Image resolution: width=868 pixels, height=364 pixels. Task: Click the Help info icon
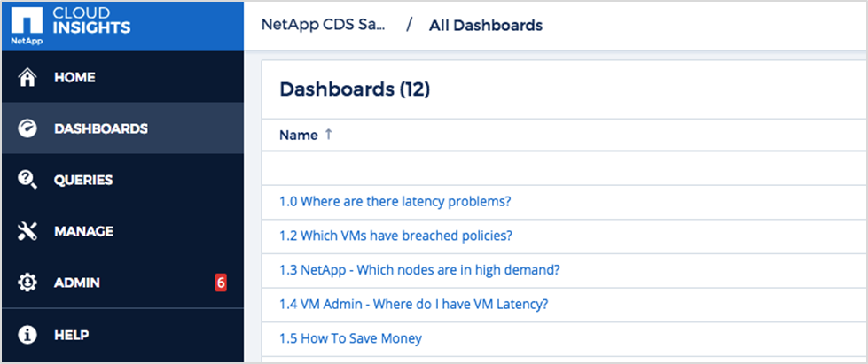click(27, 335)
